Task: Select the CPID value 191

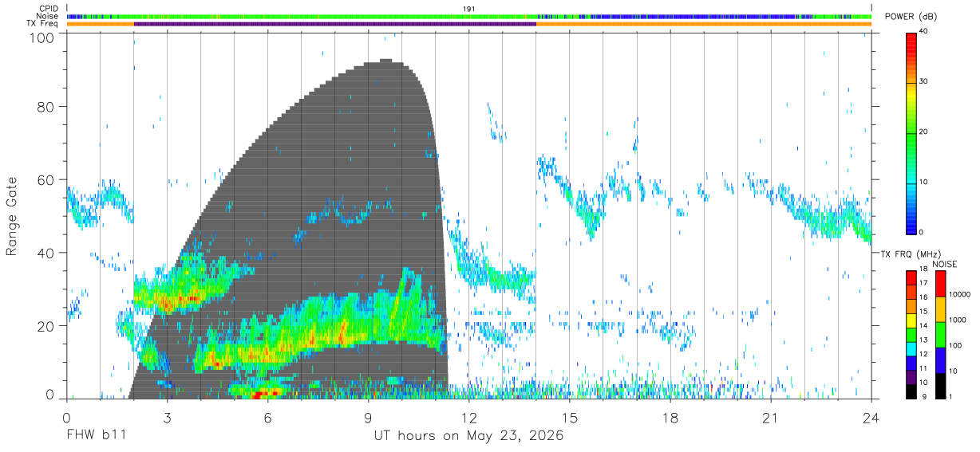Action: click(469, 9)
